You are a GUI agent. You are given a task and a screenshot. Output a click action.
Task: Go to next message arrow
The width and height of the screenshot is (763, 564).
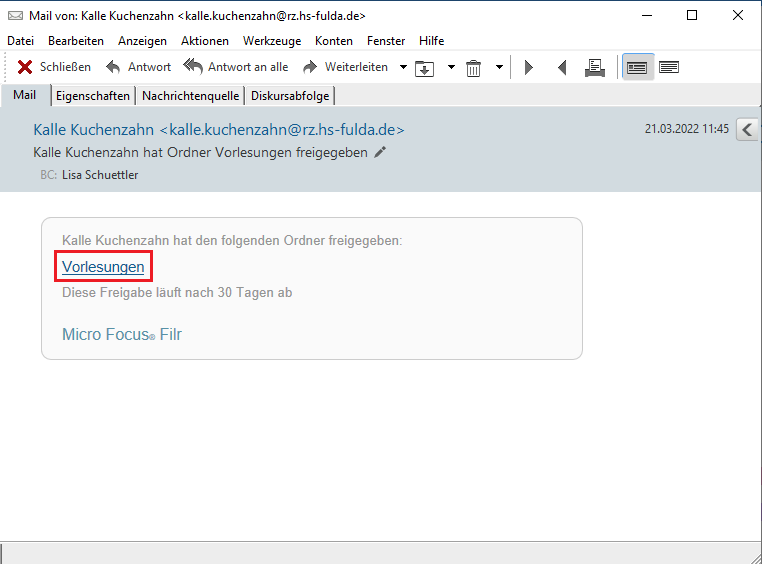click(529, 68)
